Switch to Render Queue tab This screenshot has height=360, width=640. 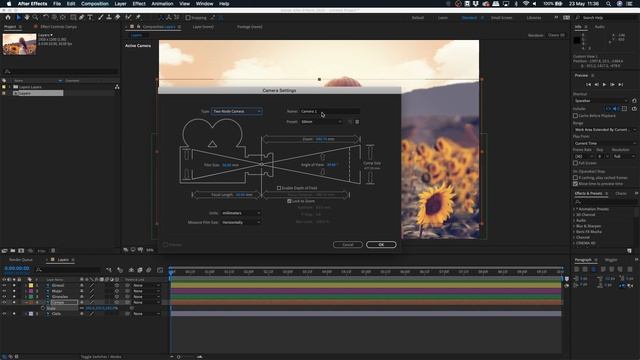20,260
